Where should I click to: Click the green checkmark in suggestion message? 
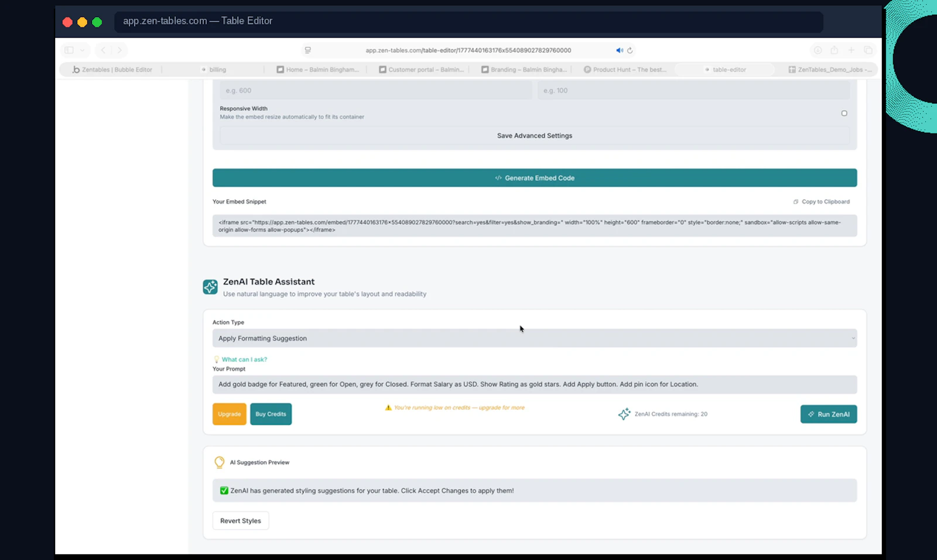(224, 491)
